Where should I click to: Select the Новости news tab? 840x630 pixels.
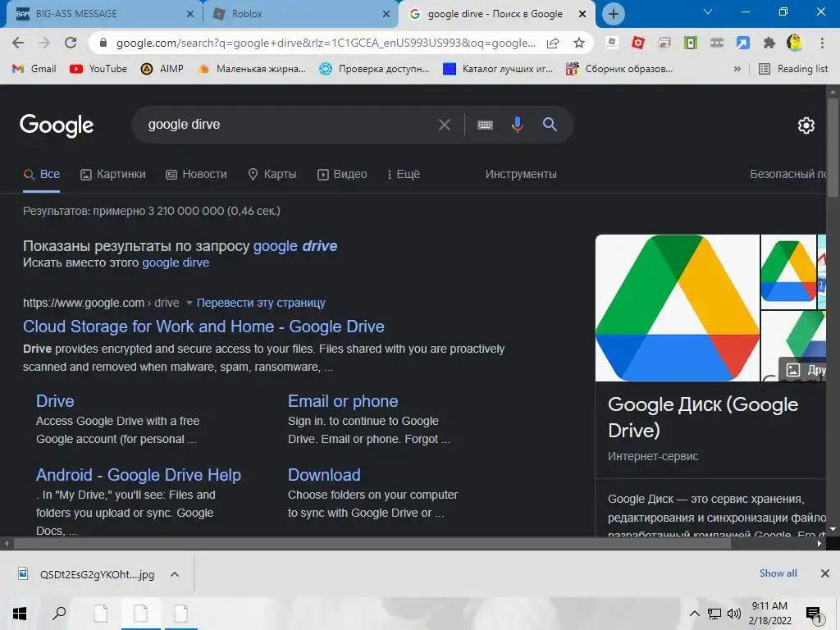(x=196, y=174)
